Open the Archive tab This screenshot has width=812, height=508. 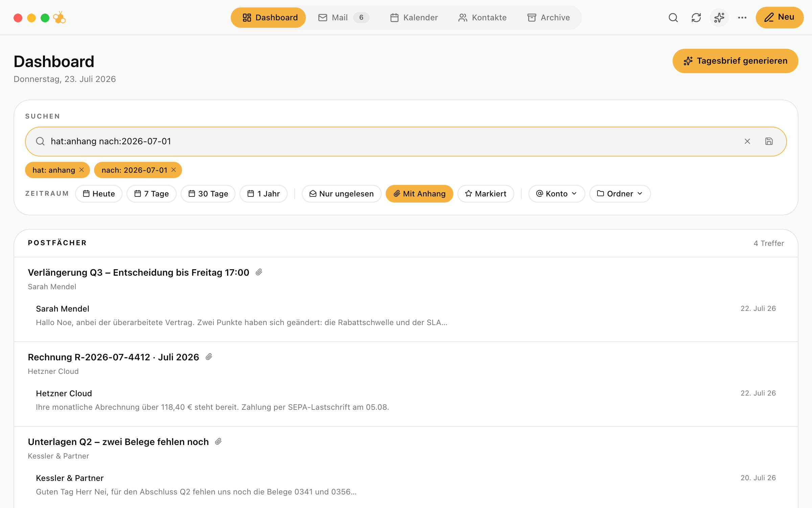coord(548,18)
